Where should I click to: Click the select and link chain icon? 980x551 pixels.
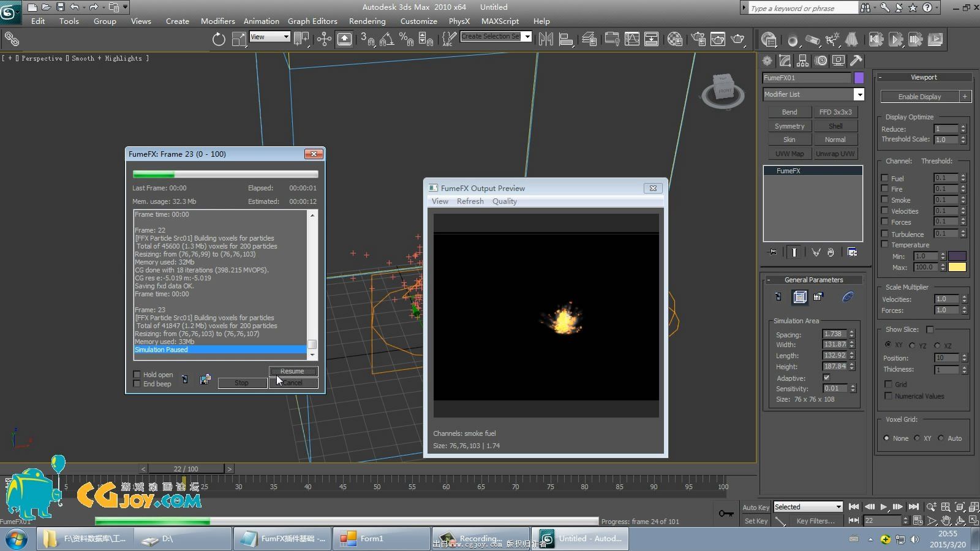(12, 40)
